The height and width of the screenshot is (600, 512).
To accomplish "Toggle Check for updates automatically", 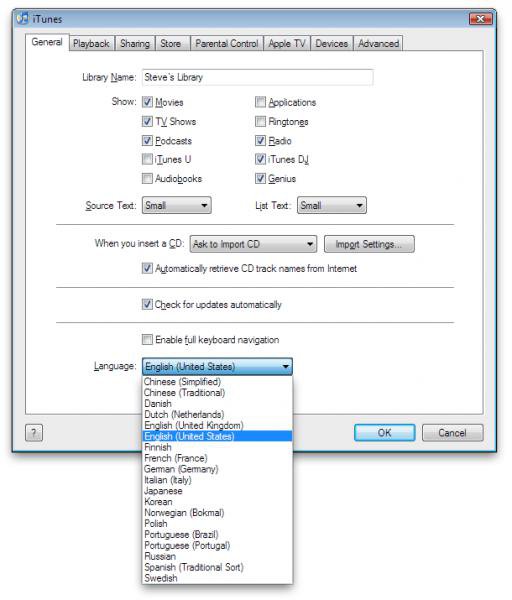I will click(x=147, y=304).
